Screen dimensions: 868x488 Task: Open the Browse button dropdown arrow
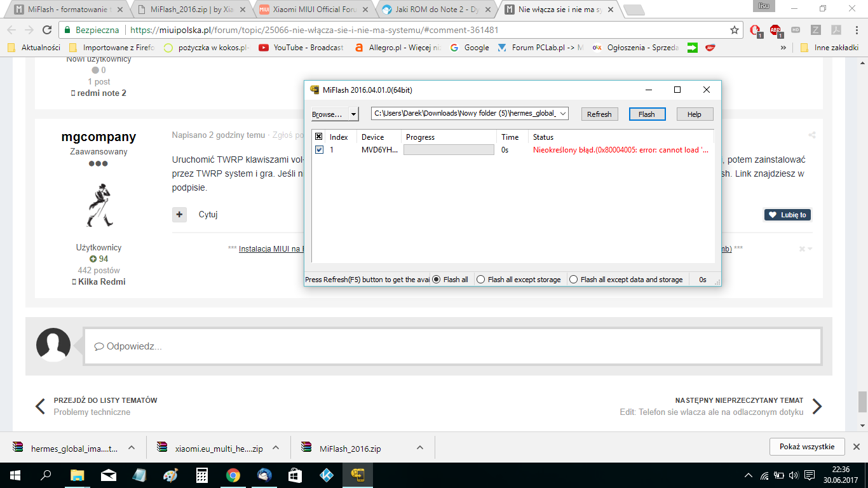354,114
